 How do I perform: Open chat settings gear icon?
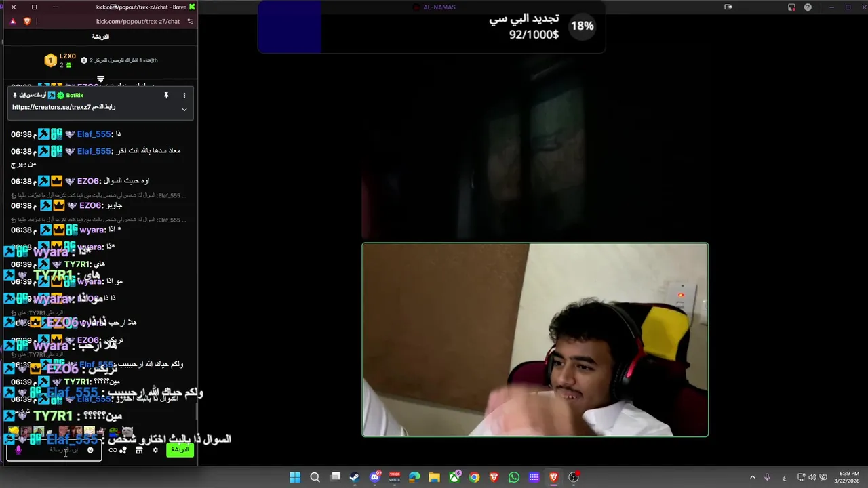point(155,450)
